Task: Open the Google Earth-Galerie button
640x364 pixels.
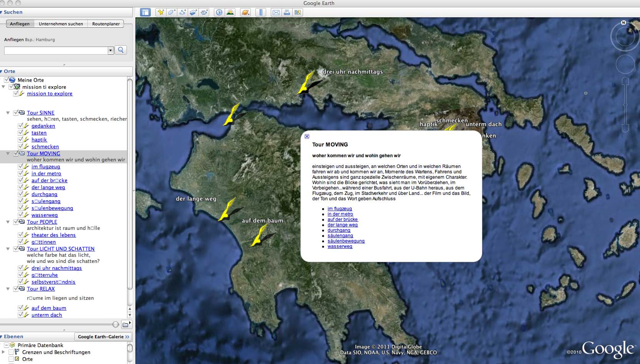Action: tap(103, 337)
